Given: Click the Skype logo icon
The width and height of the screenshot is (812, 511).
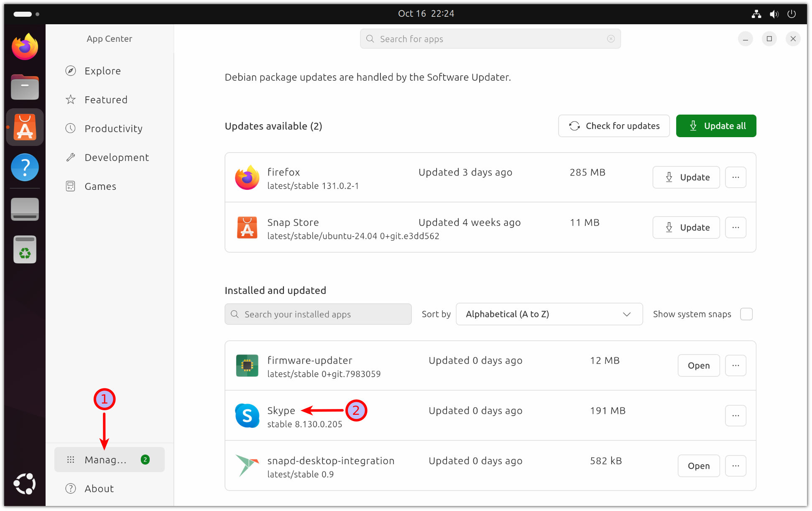Looking at the screenshot, I should (247, 416).
